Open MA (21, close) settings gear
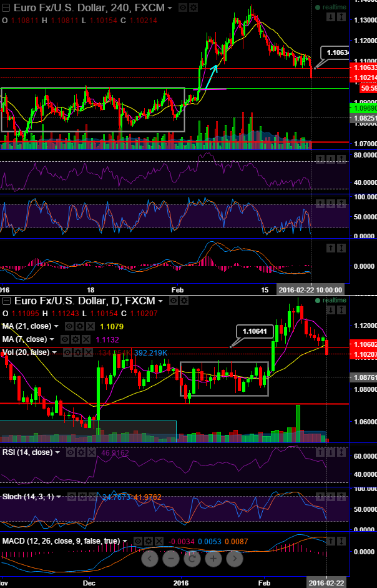The height and width of the screenshot is (588, 377). [x=79, y=327]
